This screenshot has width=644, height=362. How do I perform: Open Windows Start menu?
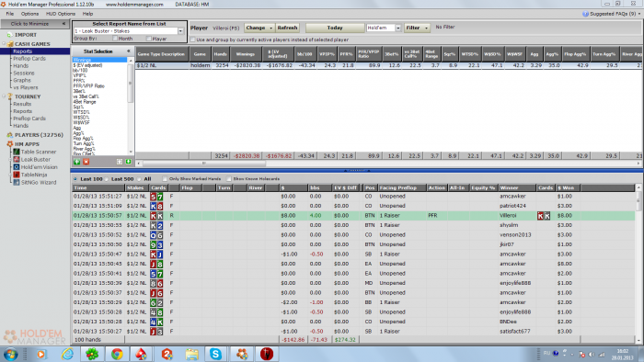[10, 354]
